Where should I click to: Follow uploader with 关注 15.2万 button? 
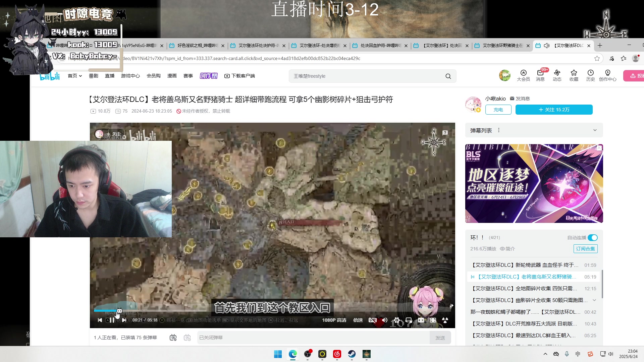tap(554, 110)
